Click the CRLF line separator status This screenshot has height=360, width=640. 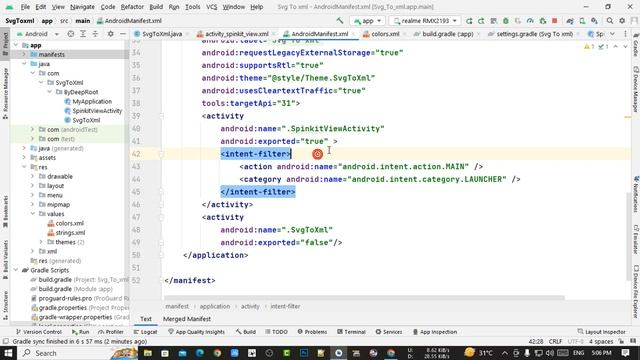(x=555, y=341)
